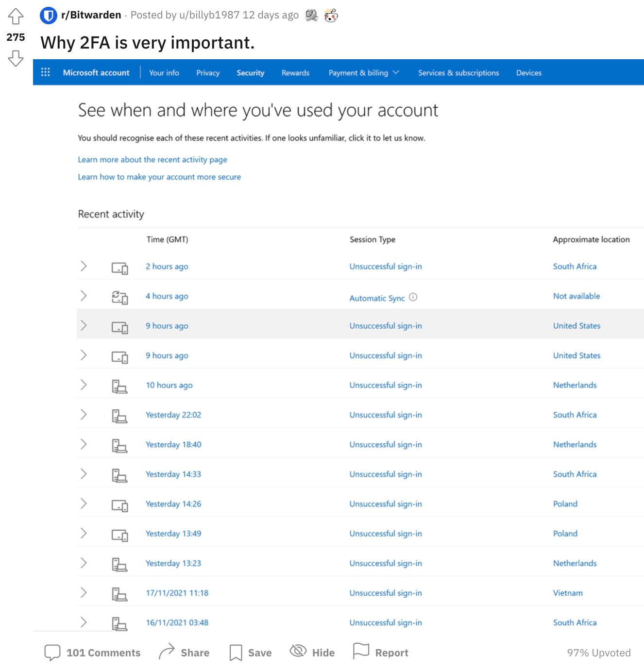Hide the post with the eye icon
This screenshot has height=670, width=644.
pyautogui.click(x=298, y=652)
